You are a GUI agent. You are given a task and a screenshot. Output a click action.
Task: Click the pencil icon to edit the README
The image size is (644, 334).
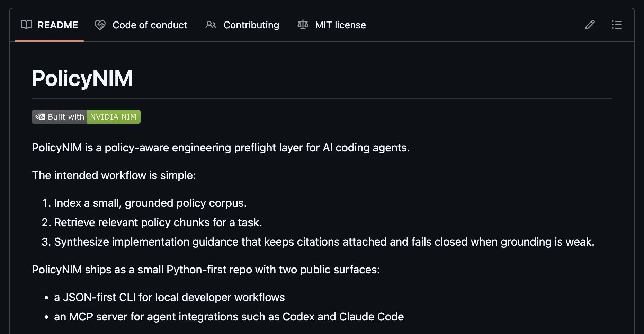pos(590,25)
